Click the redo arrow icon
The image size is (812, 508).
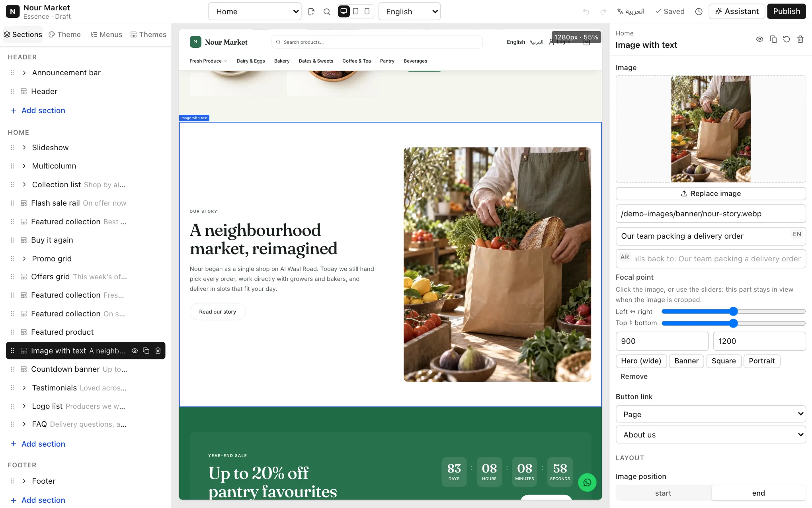tap(603, 12)
